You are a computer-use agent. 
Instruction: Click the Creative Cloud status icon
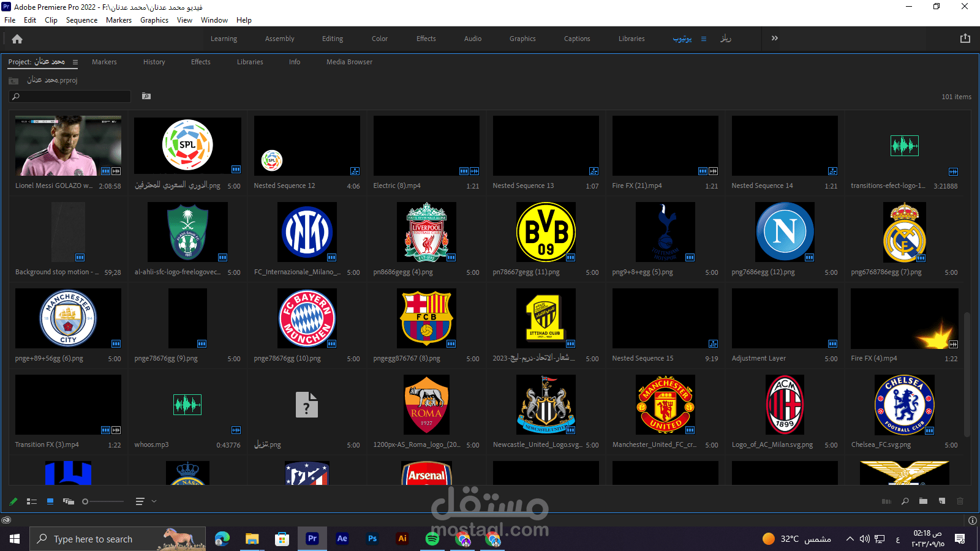click(6, 520)
